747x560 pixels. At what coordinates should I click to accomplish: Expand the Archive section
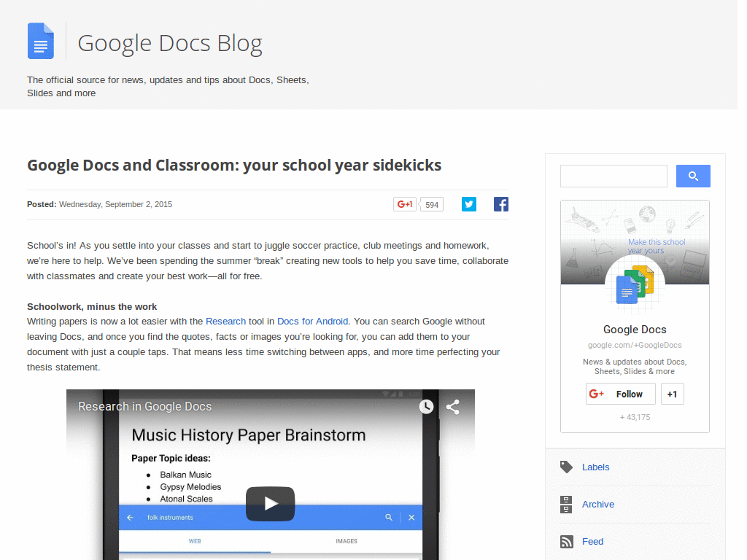click(598, 505)
